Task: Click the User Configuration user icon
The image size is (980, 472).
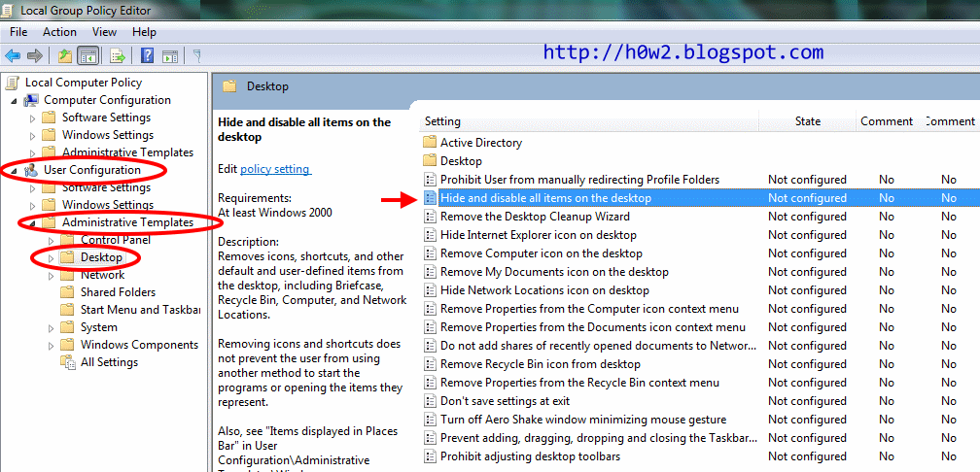Action: pyautogui.click(x=31, y=170)
